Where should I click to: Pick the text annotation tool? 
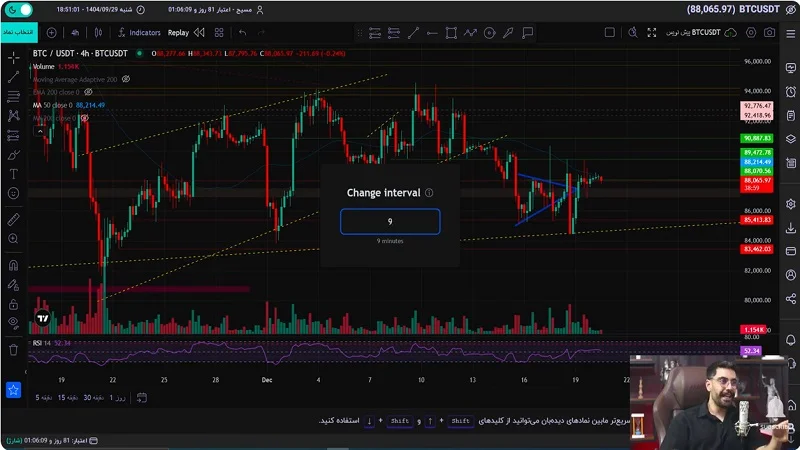[x=13, y=174]
